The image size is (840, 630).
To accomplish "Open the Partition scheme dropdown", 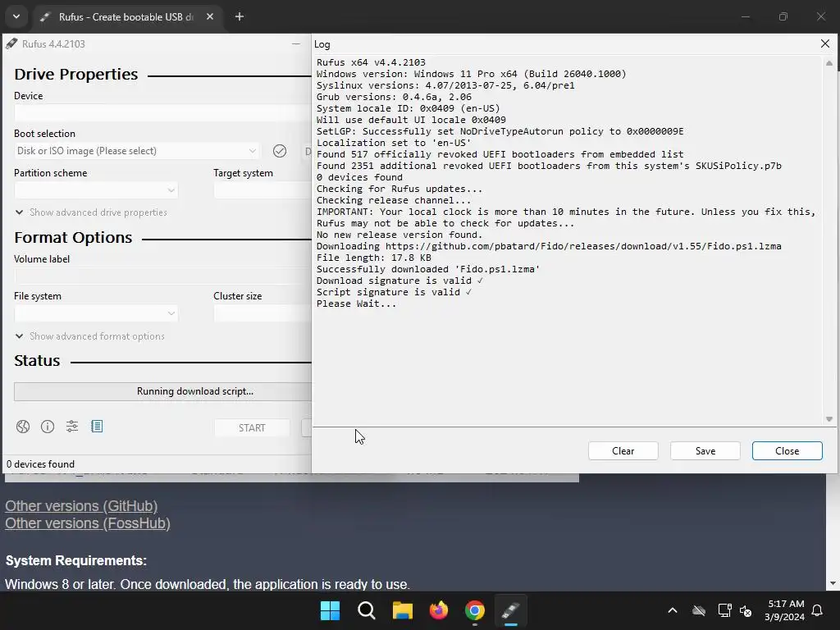I will pos(96,190).
